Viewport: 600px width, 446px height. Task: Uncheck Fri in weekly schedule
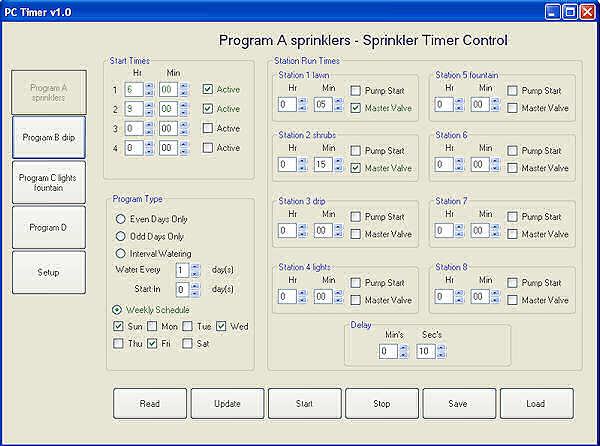coord(152,343)
